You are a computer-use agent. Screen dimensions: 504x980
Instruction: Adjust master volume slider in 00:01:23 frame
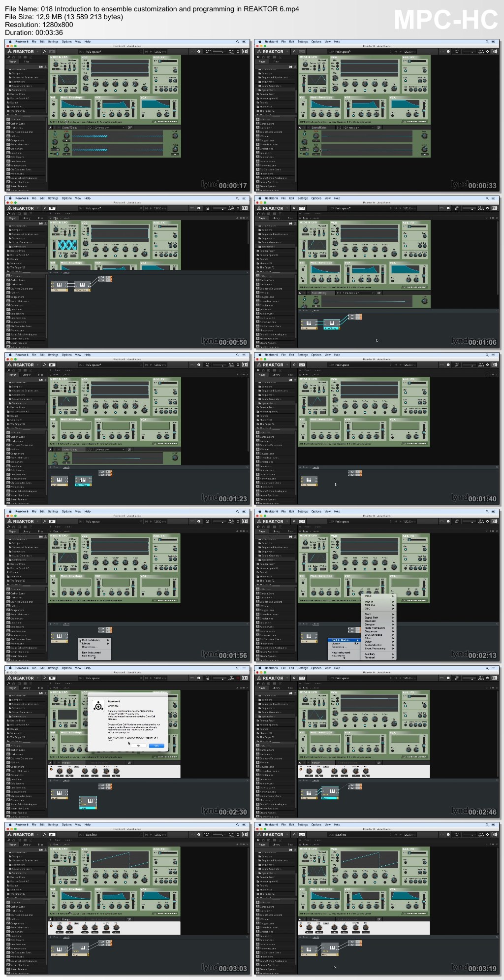pyautogui.click(x=220, y=364)
